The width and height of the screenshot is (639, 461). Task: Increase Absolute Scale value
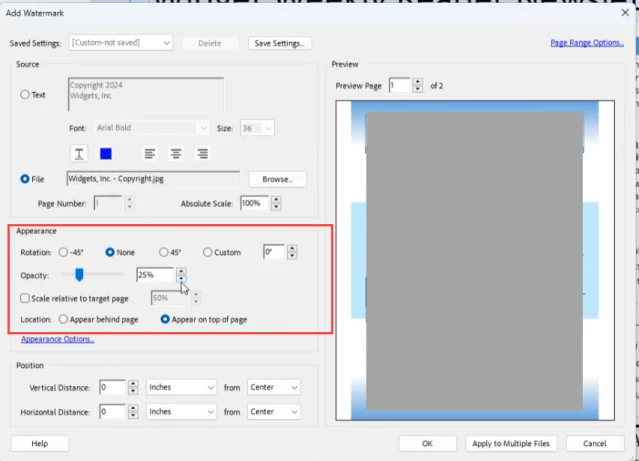(276, 200)
